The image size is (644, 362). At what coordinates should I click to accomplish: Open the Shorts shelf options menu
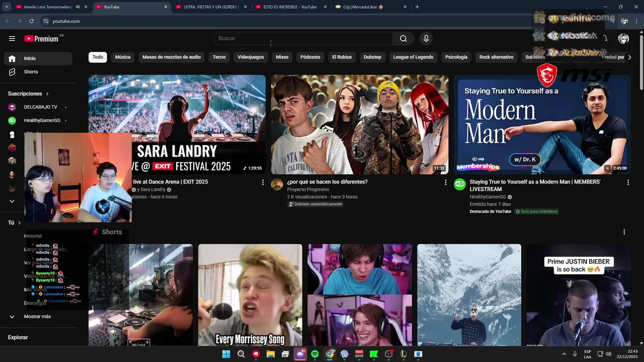624,232
